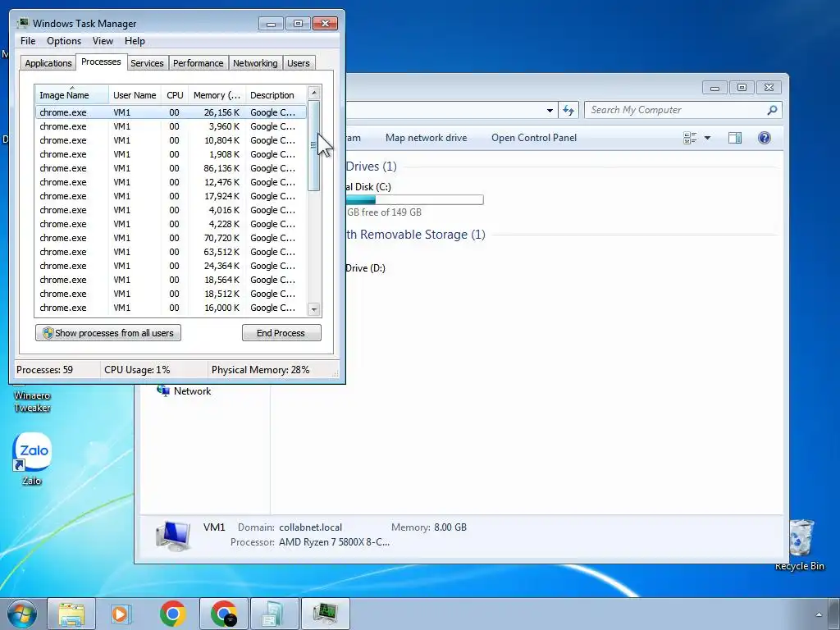The height and width of the screenshot is (630, 840).
Task: Select the Processes tab
Action: click(101, 62)
